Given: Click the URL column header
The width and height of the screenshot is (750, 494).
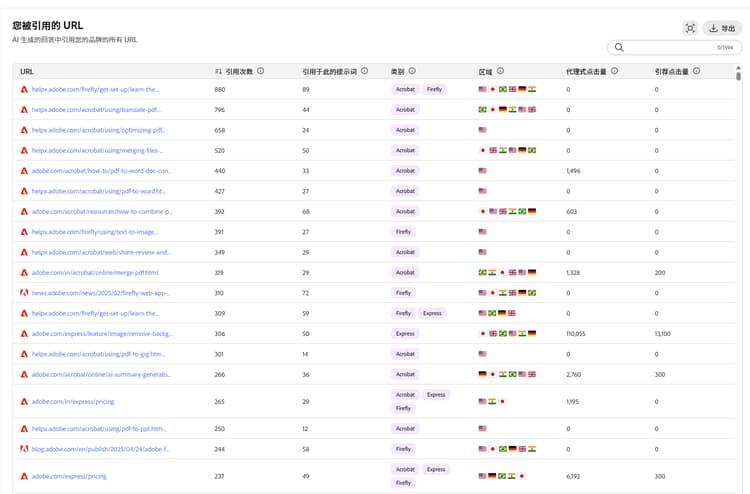Looking at the screenshot, I should pos(27,72).
